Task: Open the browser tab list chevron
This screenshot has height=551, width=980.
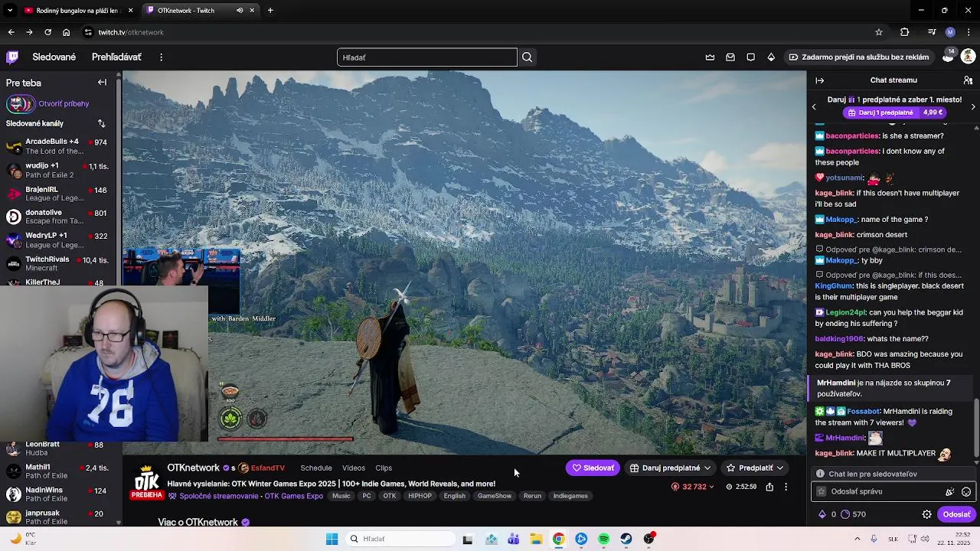Action: click(10, 11)
